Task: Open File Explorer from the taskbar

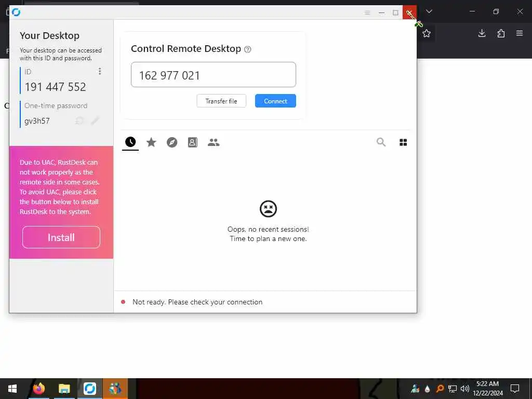Action: point(64,389)
